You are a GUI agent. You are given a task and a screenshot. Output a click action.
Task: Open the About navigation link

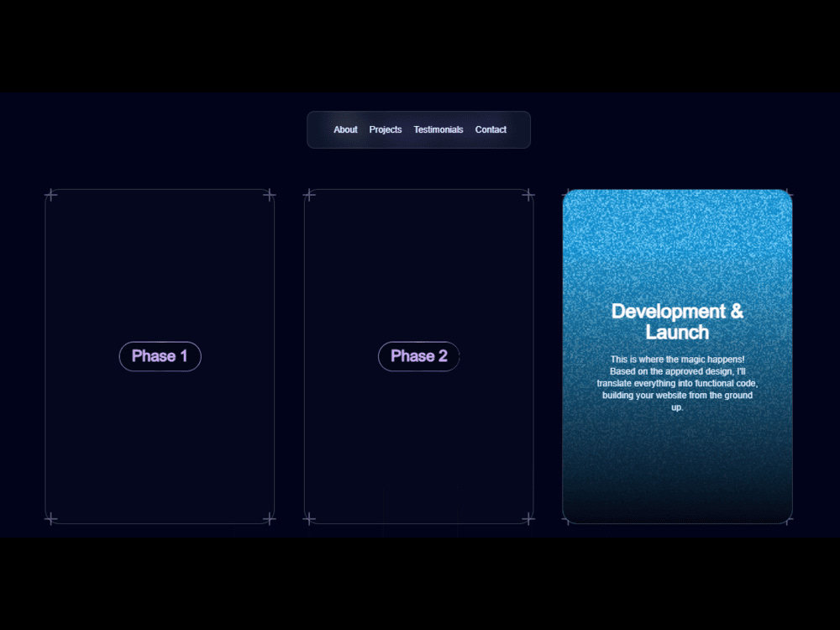(x=345, y=129)
